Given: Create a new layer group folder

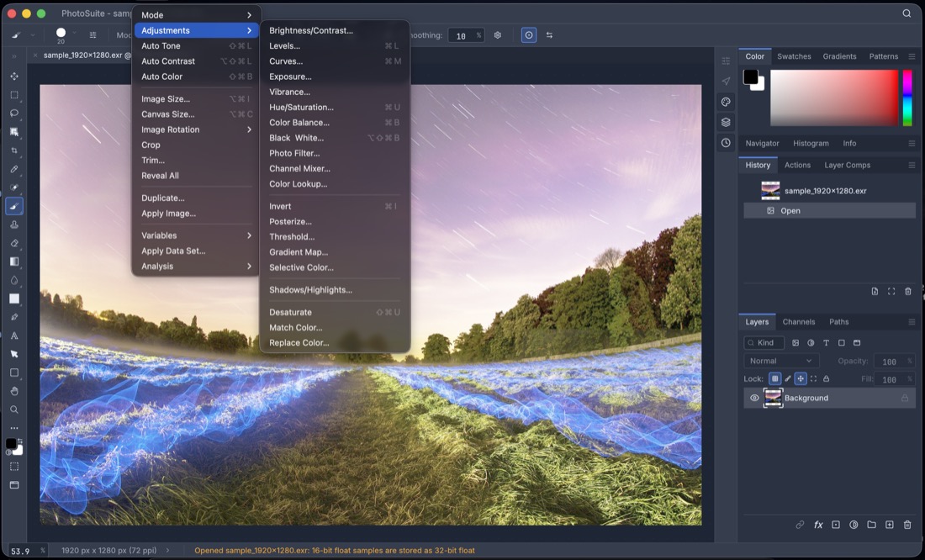Looking at the screenshot, I should (x=871, y=525).
